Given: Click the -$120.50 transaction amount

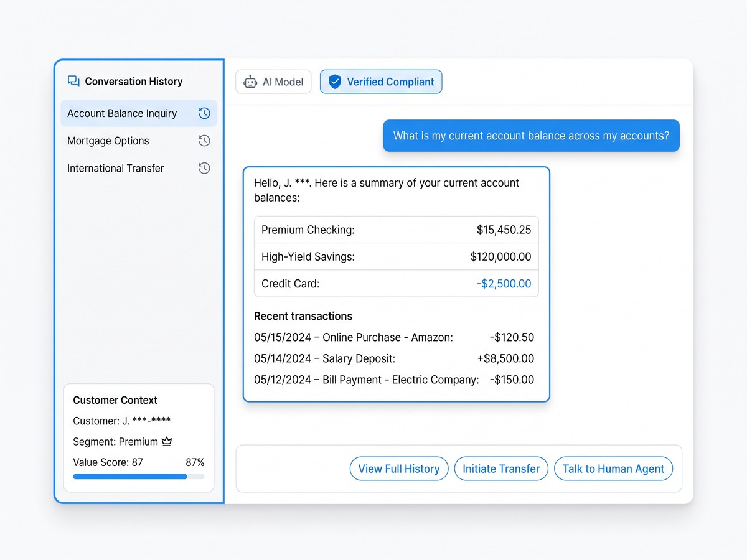Looking at the screenshot, I should coord(512,337).
